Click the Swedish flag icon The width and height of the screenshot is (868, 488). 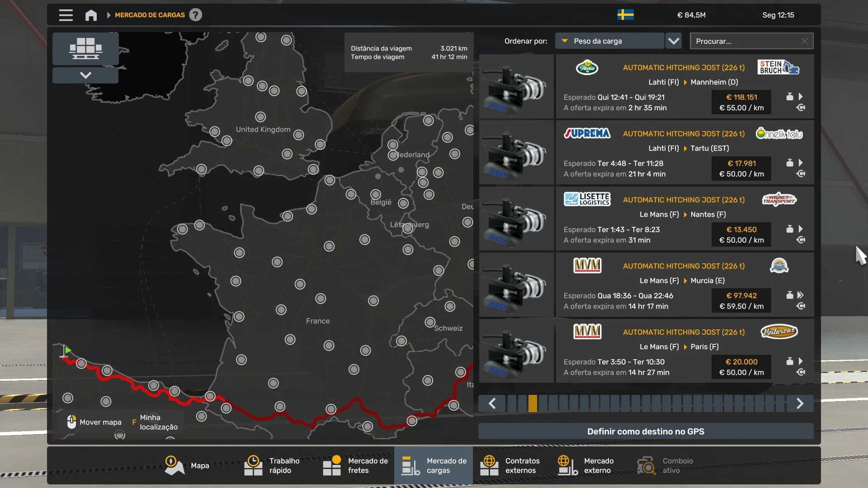[625, 15]
